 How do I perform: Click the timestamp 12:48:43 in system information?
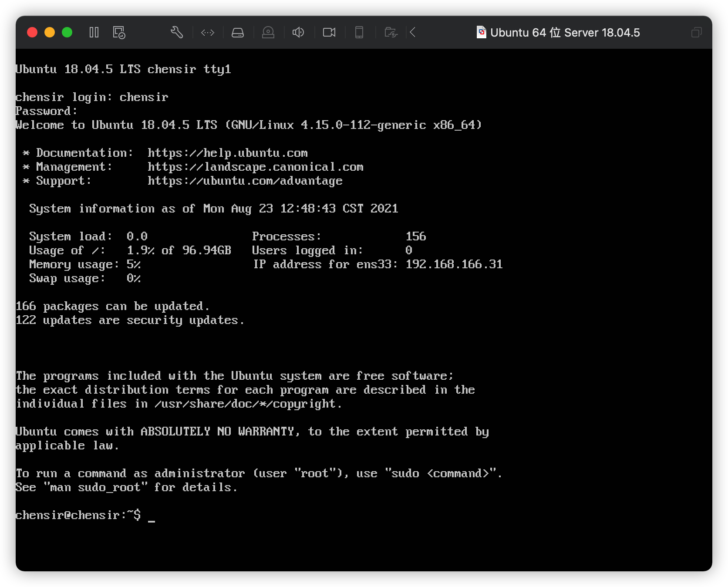(308, 209)
